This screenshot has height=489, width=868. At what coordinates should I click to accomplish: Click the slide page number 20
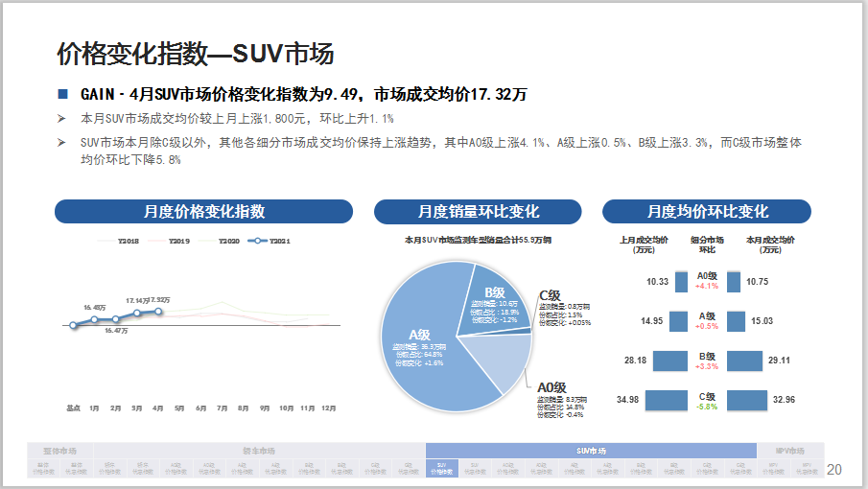833,469
